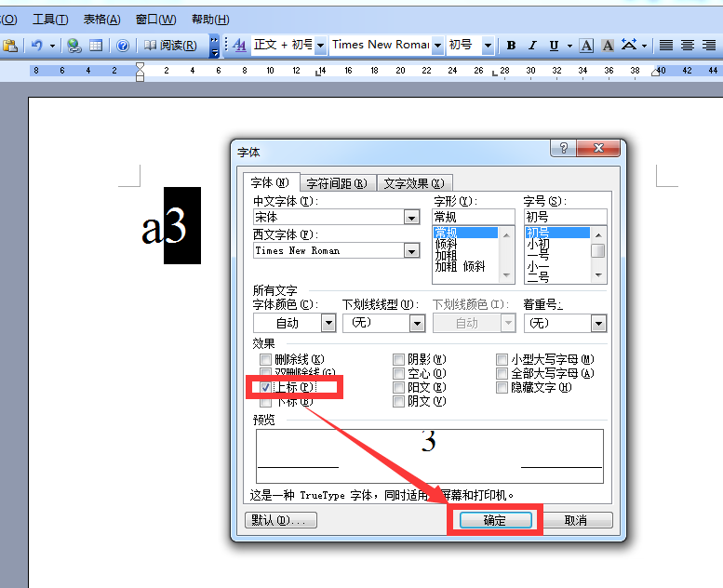The image size is (723, 588).
Task: Click the Insert Hyperlink globe icon
Action: point(74,46)
